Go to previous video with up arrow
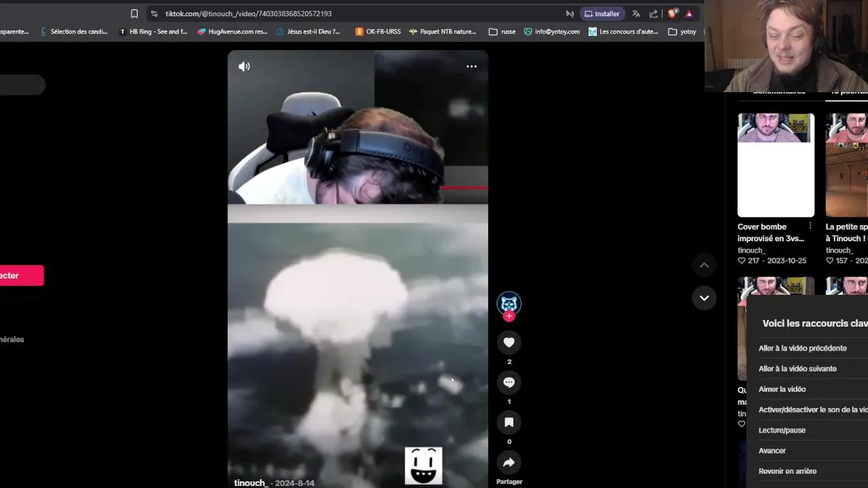Viewport: 868px width, 488px height. pyautogui.click(x=704, y=265)
